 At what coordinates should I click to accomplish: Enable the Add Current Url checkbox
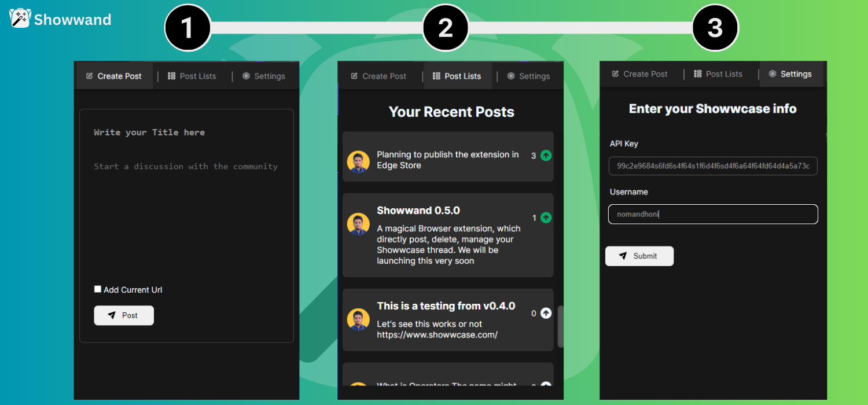point(97,289)
